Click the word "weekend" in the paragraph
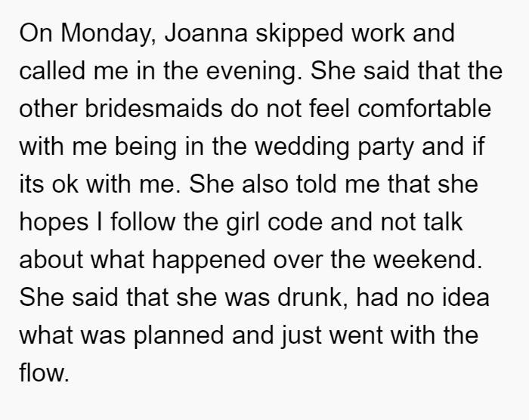 point(428,260)
